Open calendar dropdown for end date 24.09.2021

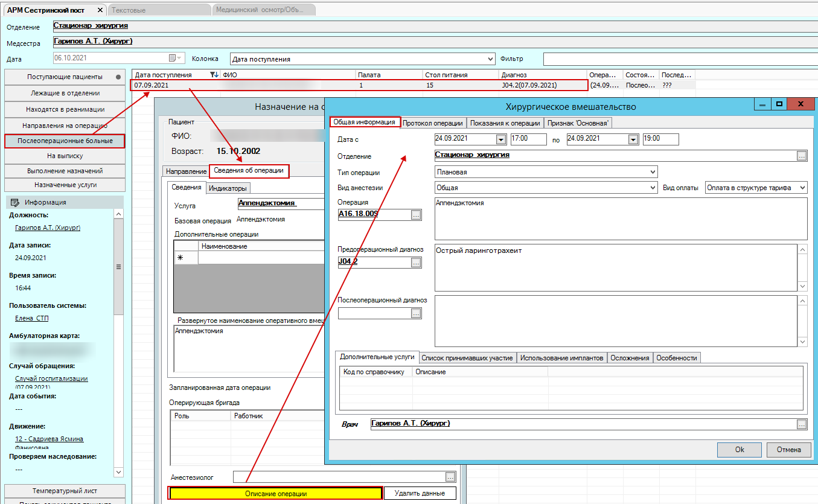[633, 139]
